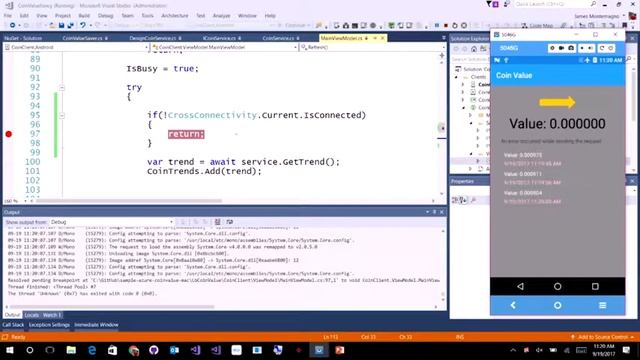640x360 pixels.
Task: Open the project dropdown CoinClient.Android
Action: [x=76, y=47]
